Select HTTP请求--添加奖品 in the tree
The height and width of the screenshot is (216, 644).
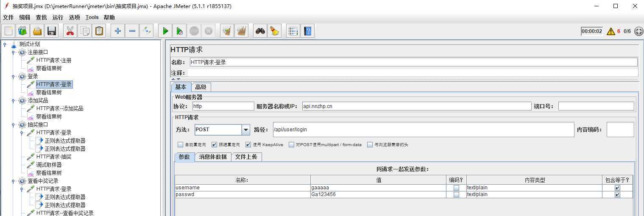[x=60, y=108]
